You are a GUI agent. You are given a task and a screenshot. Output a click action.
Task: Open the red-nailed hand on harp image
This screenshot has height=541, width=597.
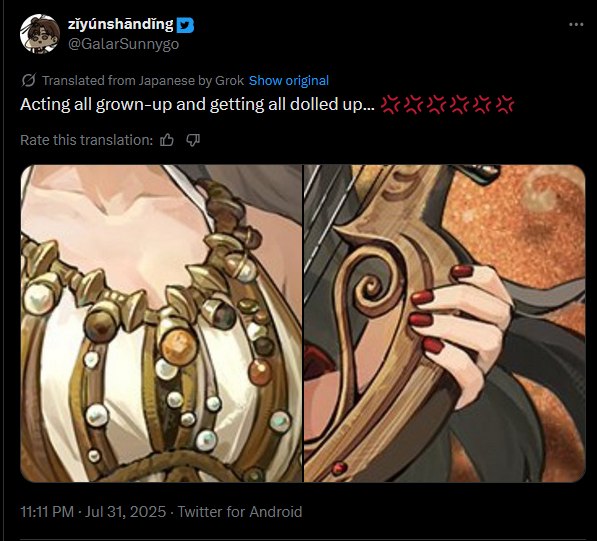click(x=445, y=323)
